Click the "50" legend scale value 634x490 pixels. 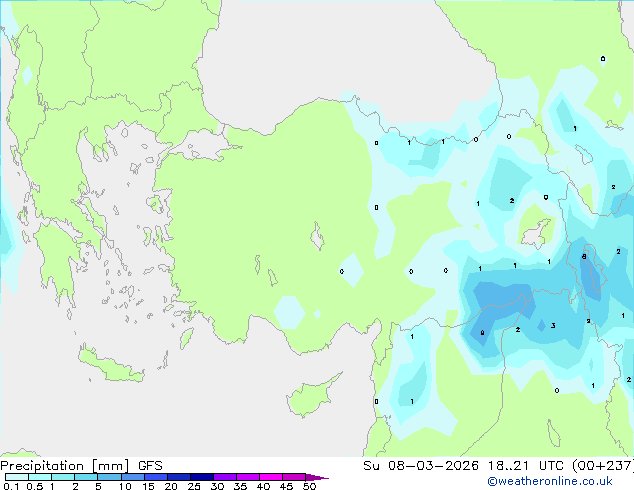point(310,486)
